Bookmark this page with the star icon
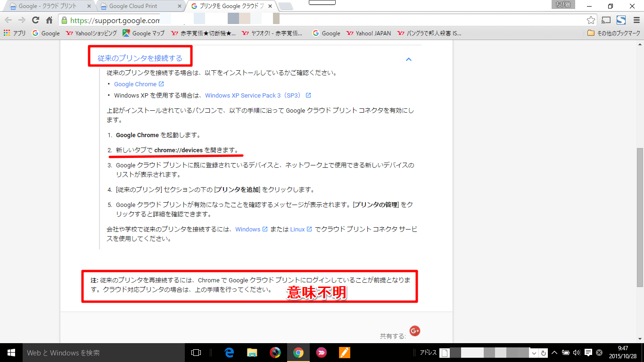Viewport: 644px width, 362px height. (591, 20)
